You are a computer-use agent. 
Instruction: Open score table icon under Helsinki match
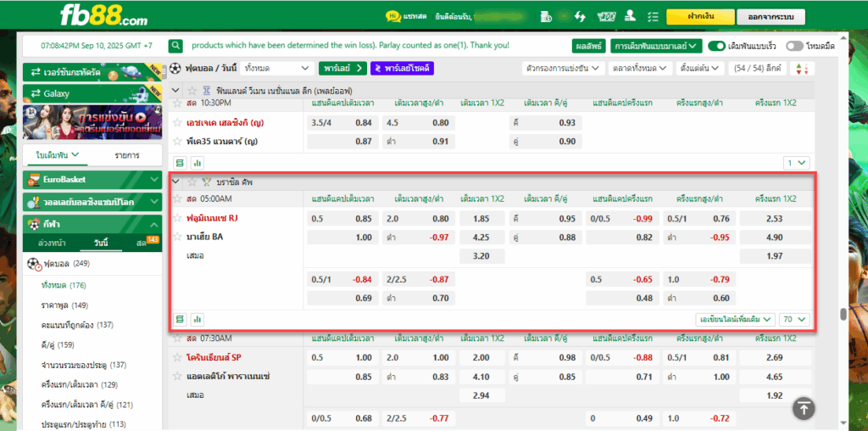click(x=180, y=163)
